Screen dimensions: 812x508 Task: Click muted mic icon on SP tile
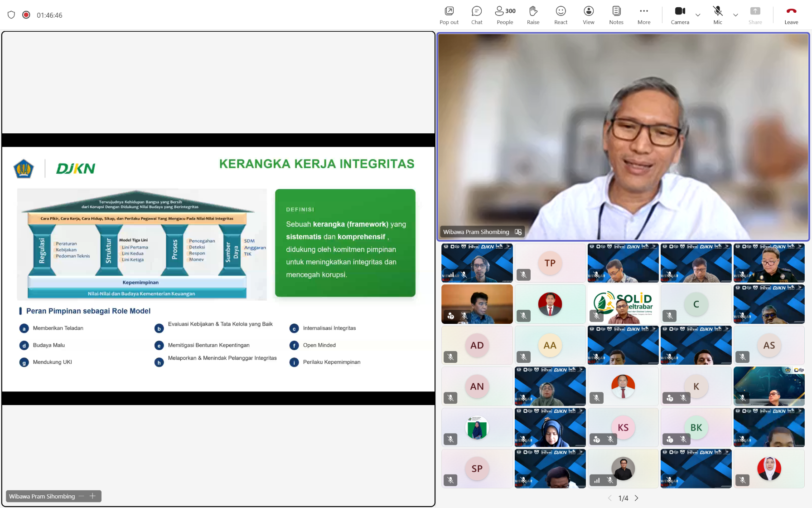[x=450, y=480]
